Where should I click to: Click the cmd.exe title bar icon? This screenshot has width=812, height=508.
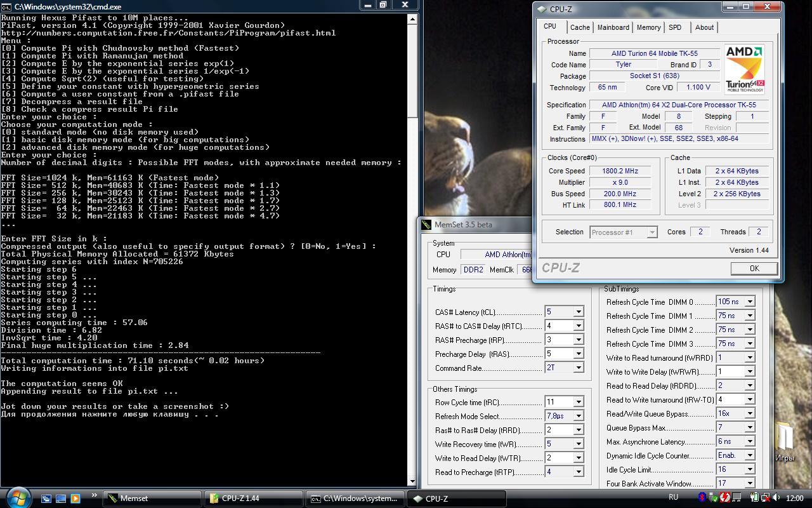[6, 6]
